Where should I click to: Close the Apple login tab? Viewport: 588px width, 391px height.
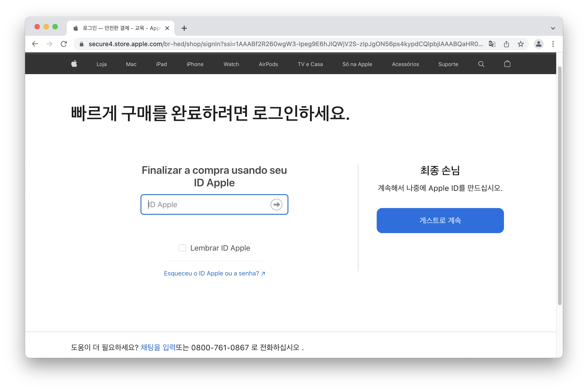tap(167, 28)
